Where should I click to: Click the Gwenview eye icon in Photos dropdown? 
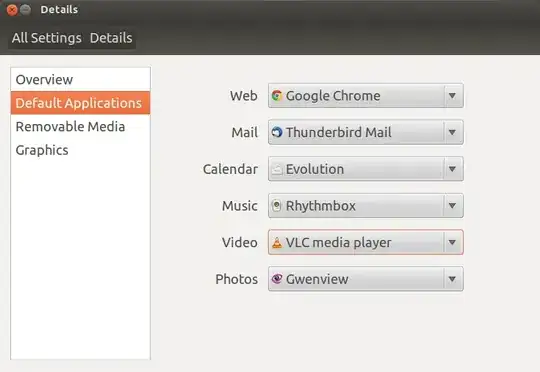(277, 279)
